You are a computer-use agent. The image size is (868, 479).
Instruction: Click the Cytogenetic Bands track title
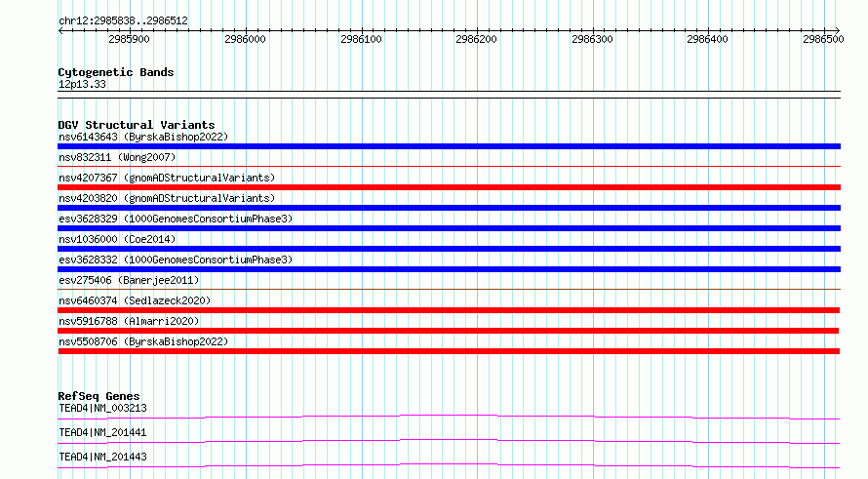(116, 72)
